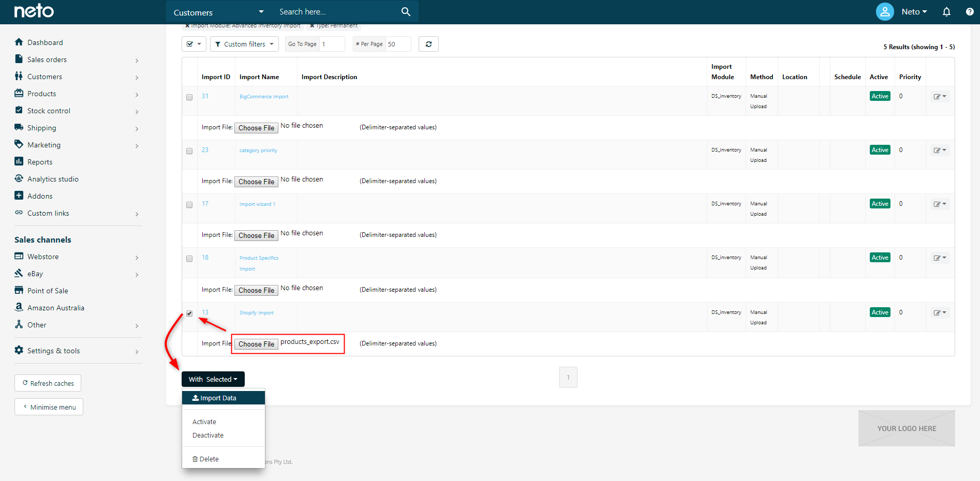The width and height of the screenshot is (980, 481).
Task: Click the Search here field
Action: [336, 12]
